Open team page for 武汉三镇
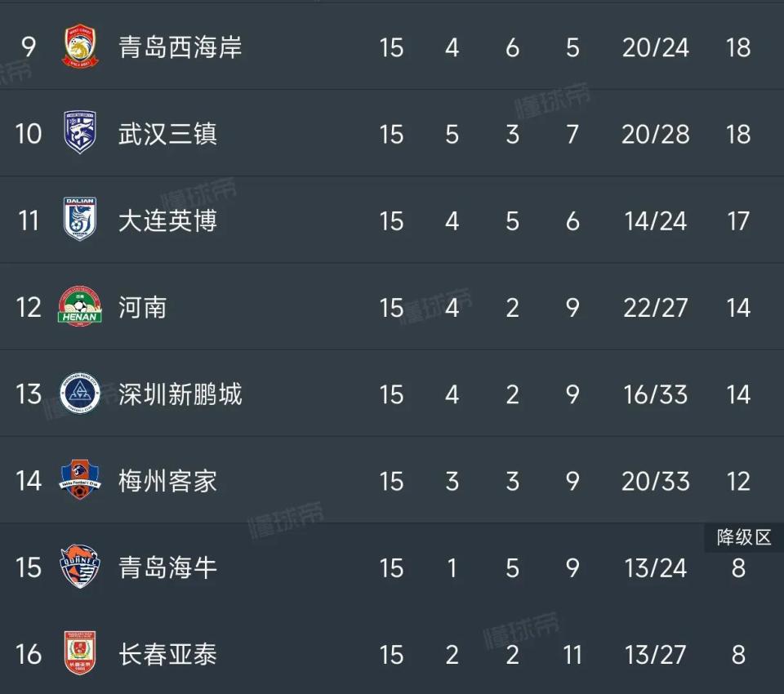Image resolution: width=784 pixels, height=694 pixels. pyautogui.click(x=167, y=134)
